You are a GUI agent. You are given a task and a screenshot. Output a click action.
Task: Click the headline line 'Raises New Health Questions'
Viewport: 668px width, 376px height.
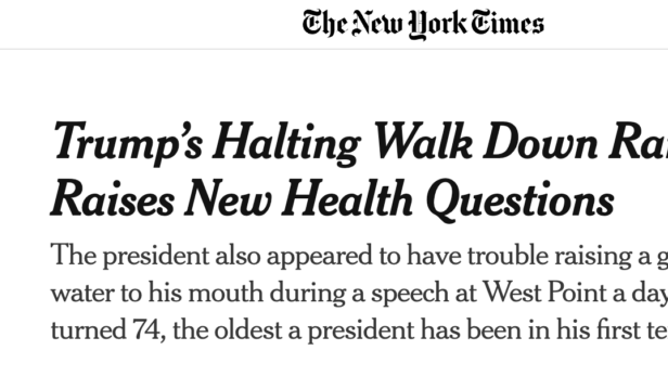pos(333,200)
